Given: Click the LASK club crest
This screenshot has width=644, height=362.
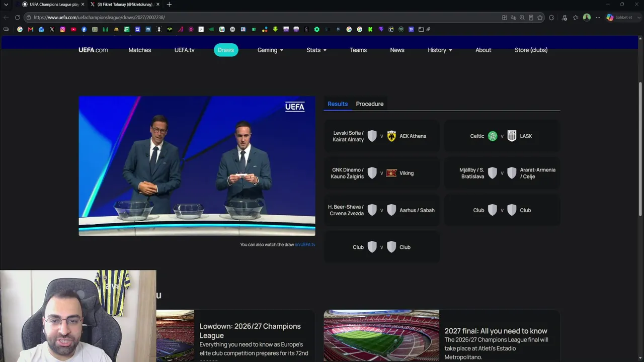Looking at the screenshot, I should click(x=512, y=136).
